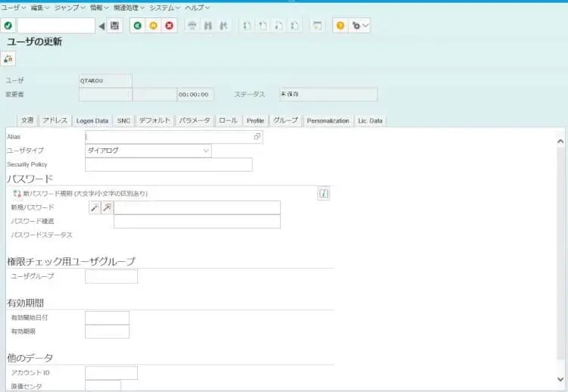This screenshot has width=568, height=392.
Task: Click the password info icon
Action: [323, 194]
